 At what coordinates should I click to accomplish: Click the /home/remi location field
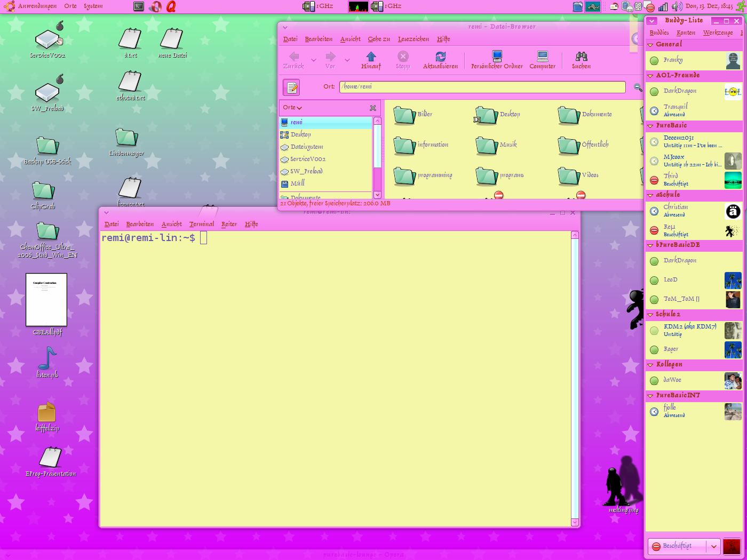482,87
